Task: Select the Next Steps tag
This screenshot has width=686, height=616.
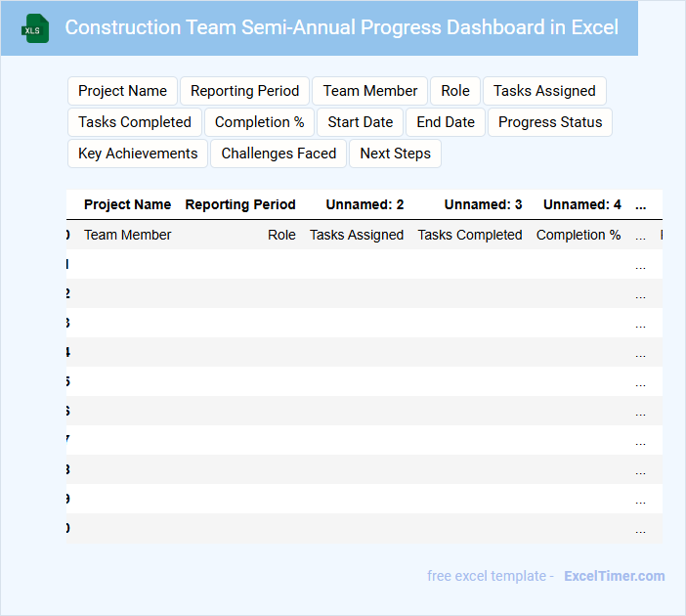Action: 395,154
